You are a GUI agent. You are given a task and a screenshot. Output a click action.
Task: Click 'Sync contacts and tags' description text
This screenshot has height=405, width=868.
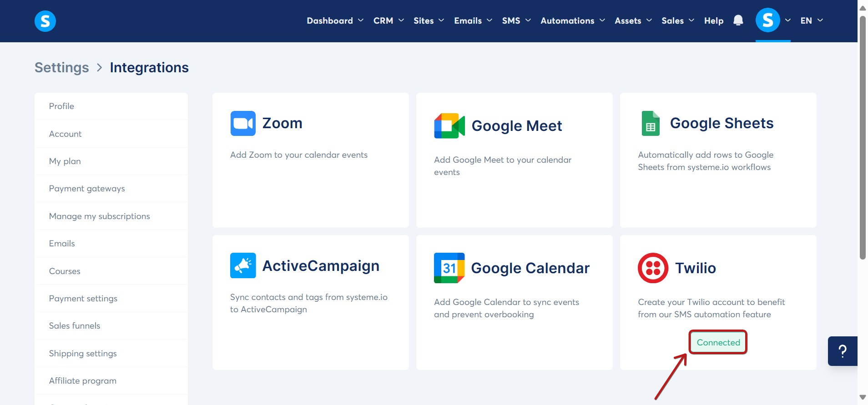(309, 303)
